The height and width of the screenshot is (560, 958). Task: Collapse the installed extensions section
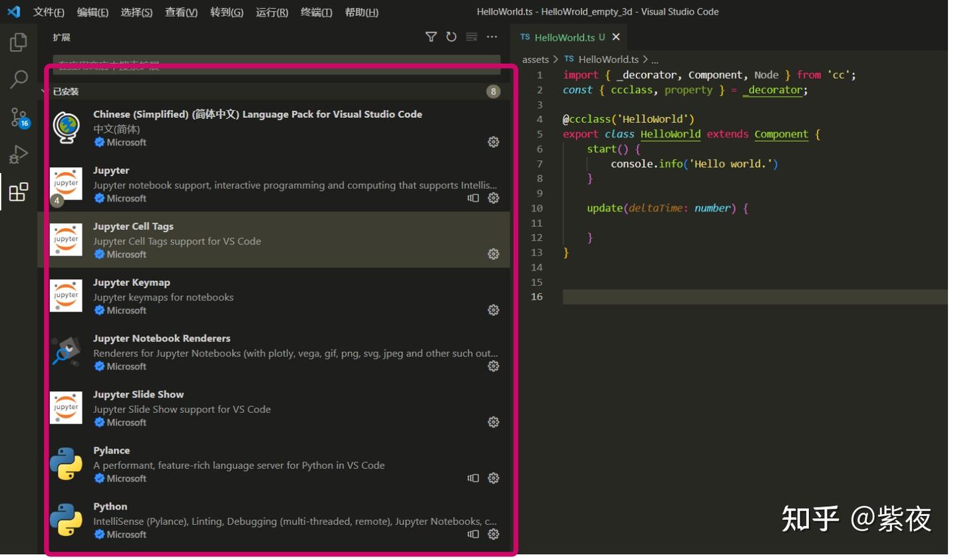[66, 92]
